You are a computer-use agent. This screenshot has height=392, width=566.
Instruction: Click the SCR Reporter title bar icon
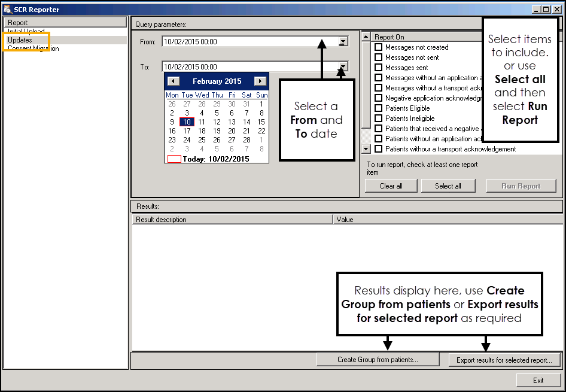tap(7, 9)
